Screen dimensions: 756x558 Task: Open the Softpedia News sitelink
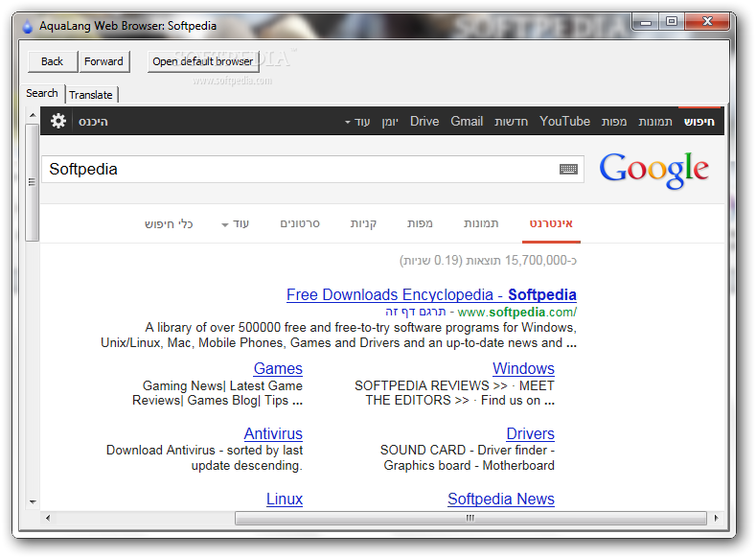pos(501,499)
